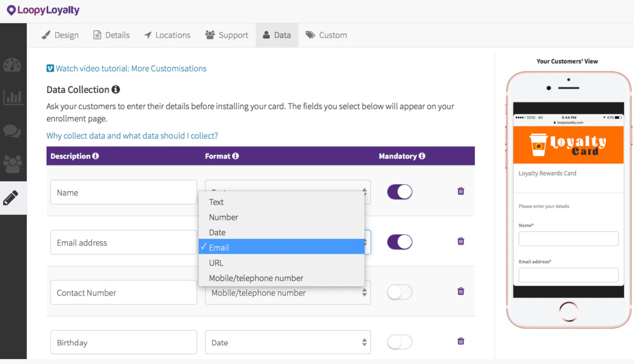Click the phone preview Name input box
The height and width of the screenshot is (364, 634).
point(569,239)
